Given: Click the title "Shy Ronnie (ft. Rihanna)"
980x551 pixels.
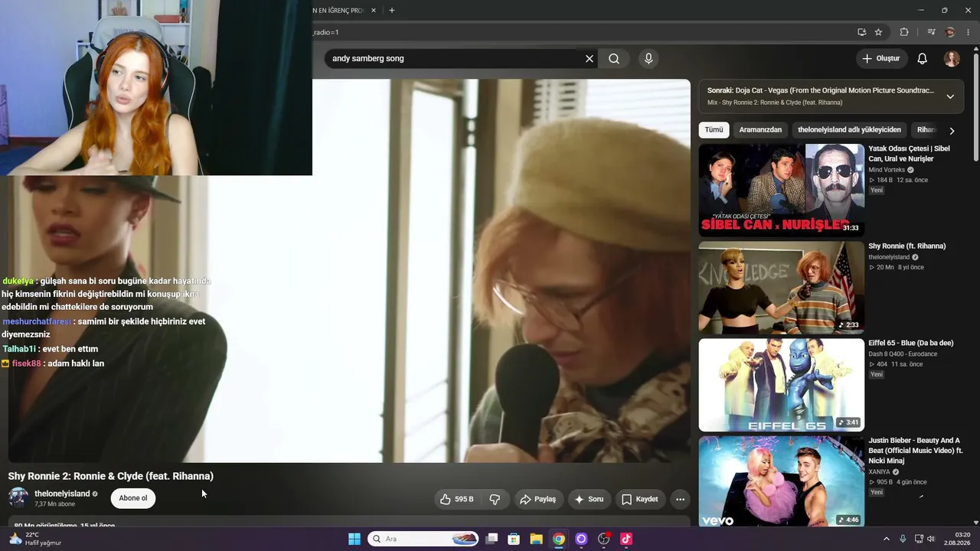Looking at the screenshot, I should [x=907, y=246].
